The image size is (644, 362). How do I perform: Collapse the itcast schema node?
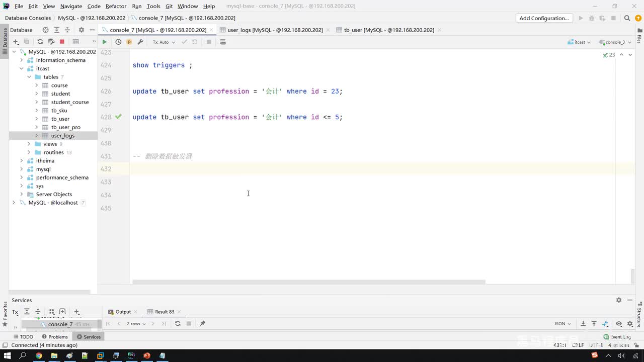(22, 68)
